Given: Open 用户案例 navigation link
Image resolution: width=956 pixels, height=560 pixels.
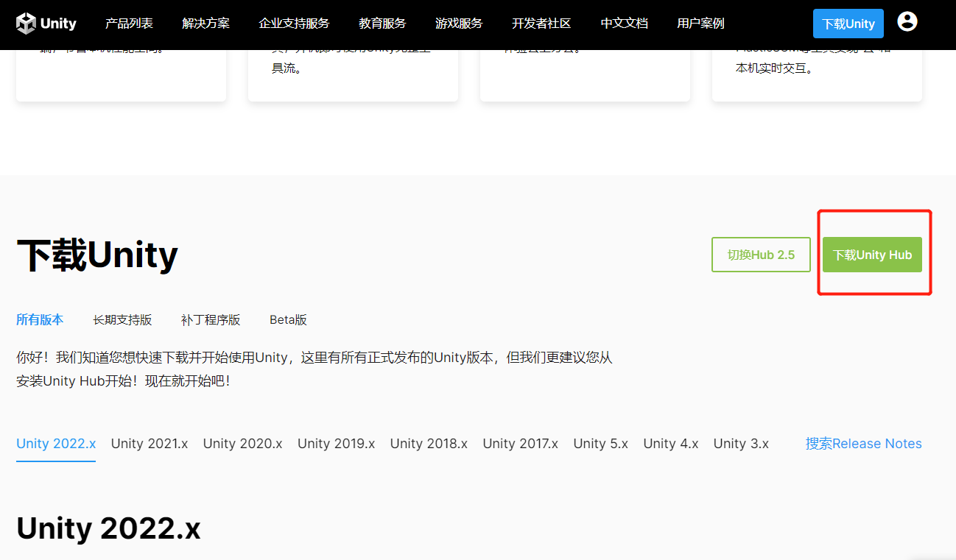Looking at the screenshot, I should [700, 24].
